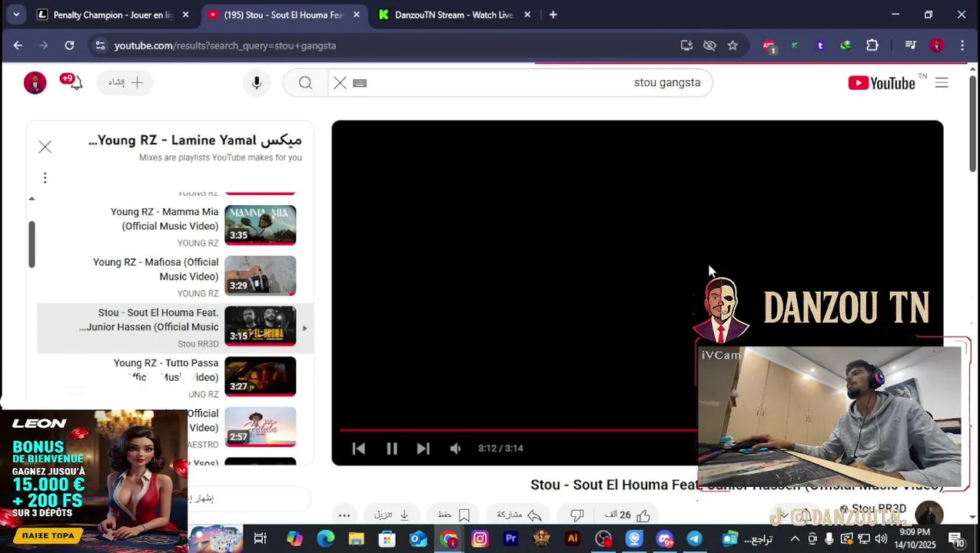This screenshot has height=553, width=980.
Task: Open the mix playlist three-dot options menu
Action: 45,177
